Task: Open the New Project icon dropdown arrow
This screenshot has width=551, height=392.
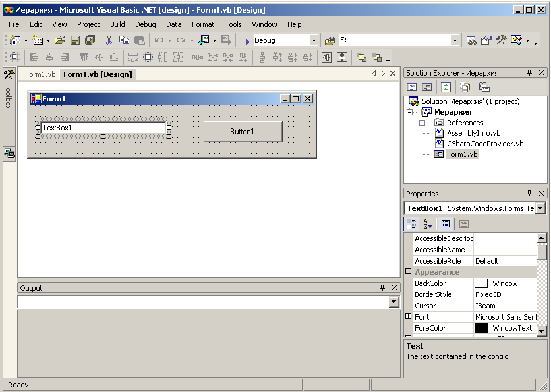Action: (26, 41)
